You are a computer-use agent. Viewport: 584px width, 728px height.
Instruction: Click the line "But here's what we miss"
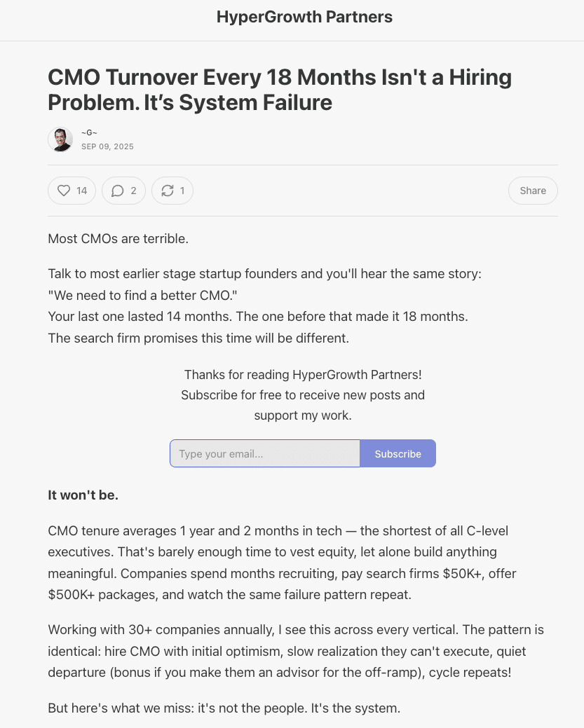(224, 708)
